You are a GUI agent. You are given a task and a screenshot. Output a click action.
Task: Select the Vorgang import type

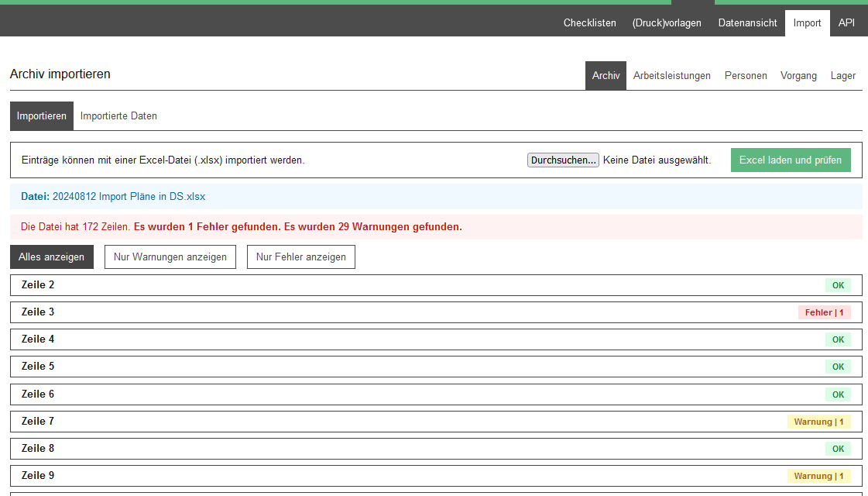point(798,75)
